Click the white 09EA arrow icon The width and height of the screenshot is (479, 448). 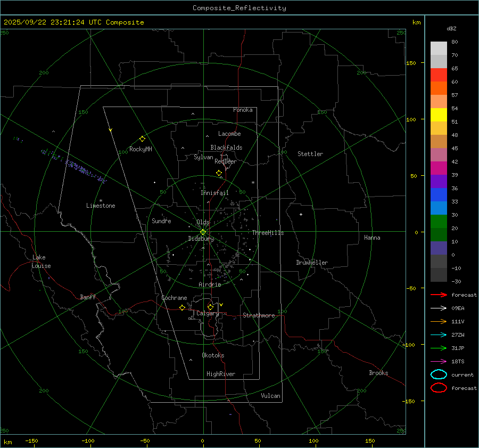click(x=439, y=308)
